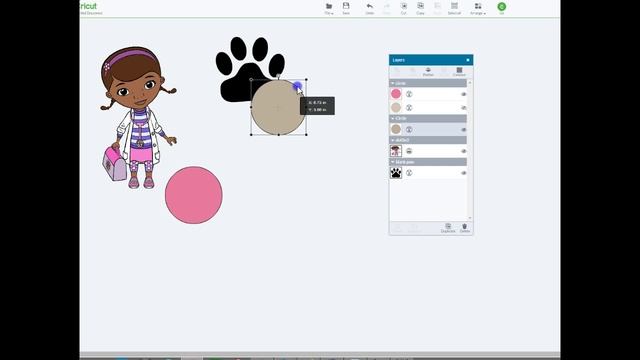Click the highlighted tan circle layer swatch
The image size is (640, 360).
click(x=396, y=129)
